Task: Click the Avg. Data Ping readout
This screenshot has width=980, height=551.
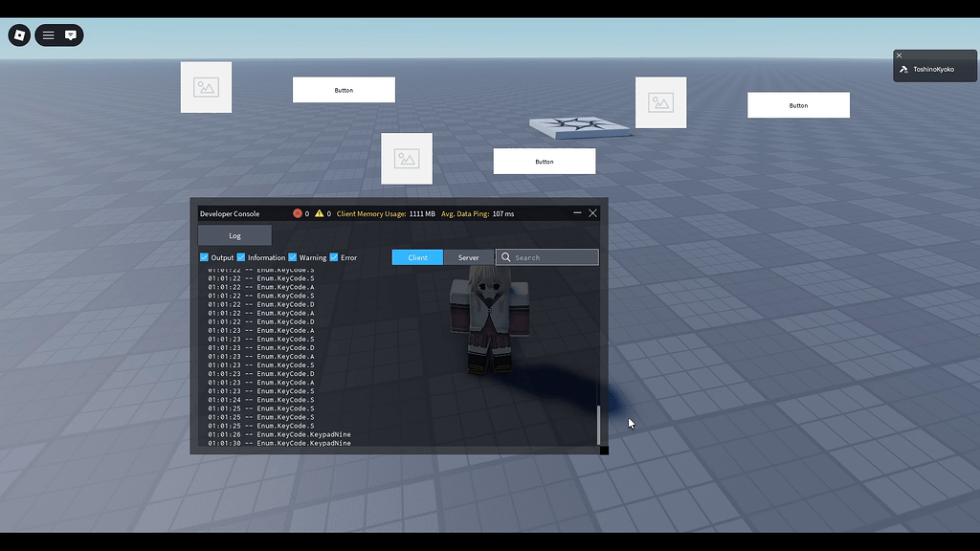Action: (x=478, y=213)
